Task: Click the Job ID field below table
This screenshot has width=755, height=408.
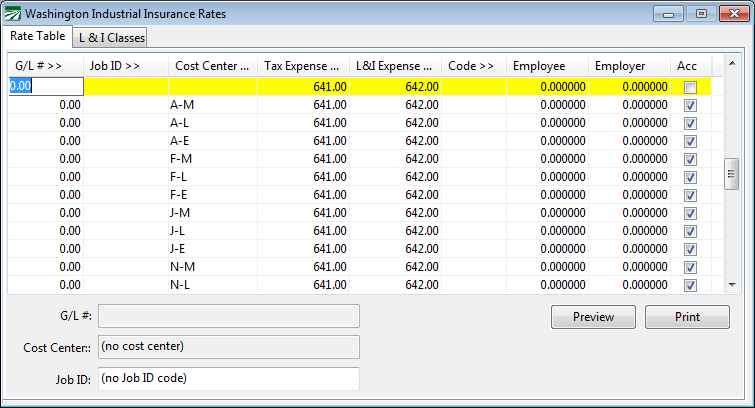Action: point(229,379)
